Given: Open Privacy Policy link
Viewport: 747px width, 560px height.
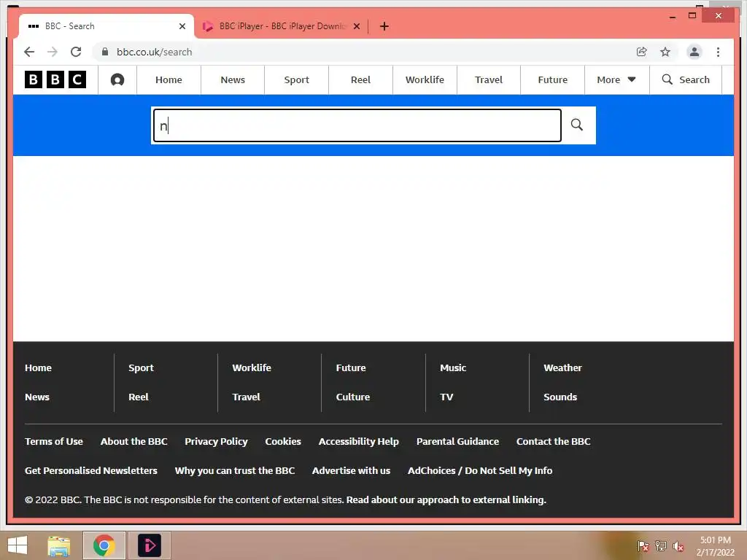Looking at the screenshot, I should [x=216, y=441].
